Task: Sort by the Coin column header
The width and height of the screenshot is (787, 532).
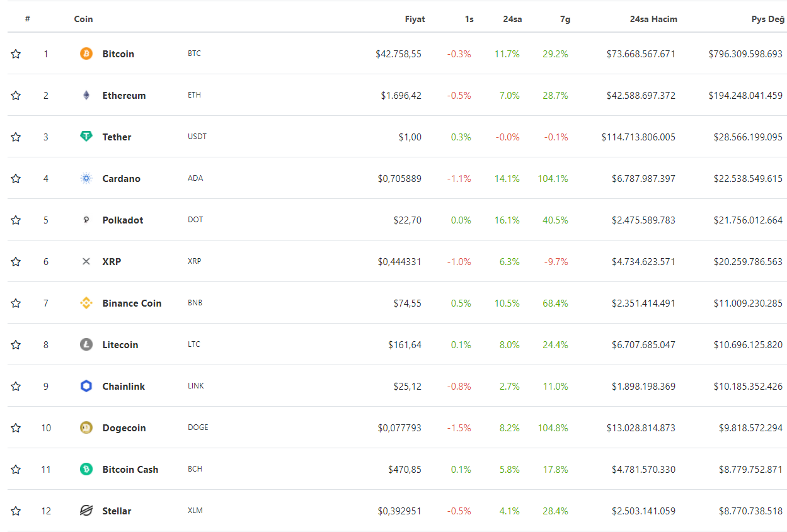Action: click(x=83, y=19)
